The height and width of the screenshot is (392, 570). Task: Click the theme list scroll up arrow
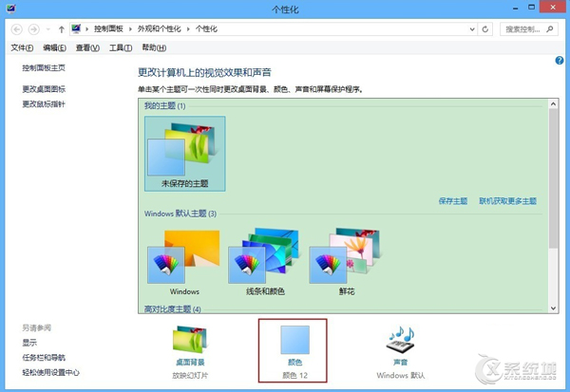pyautogui.click(x=553, y=104)
